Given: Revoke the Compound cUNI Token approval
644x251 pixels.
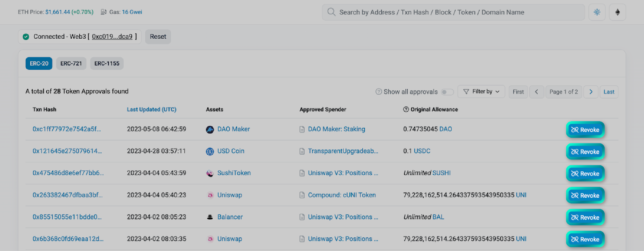Looking at the screenshot, I should pos(585,195).
